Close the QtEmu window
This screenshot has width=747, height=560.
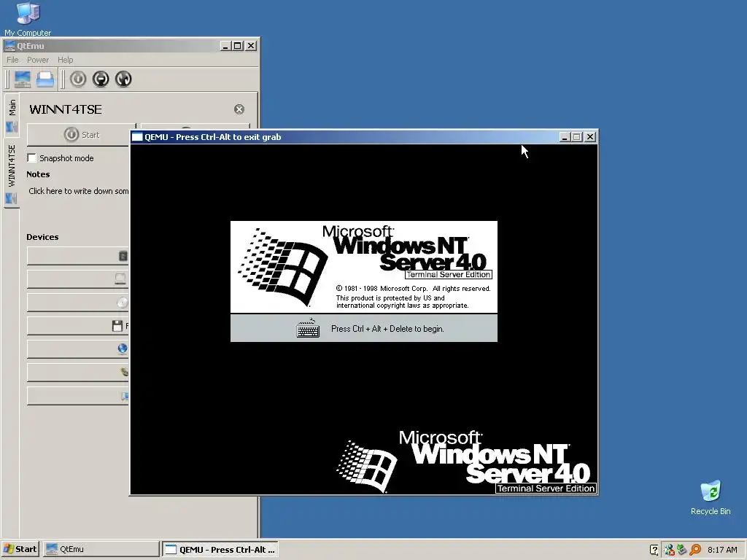click(251, 46)
